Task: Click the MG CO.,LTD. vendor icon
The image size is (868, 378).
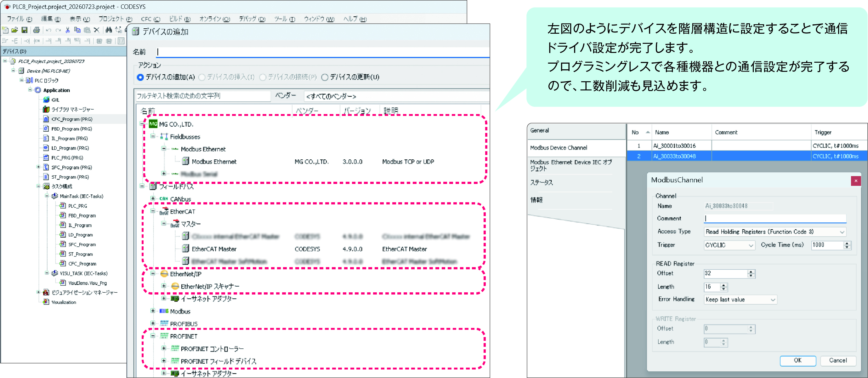Action: tap(153, 124)
